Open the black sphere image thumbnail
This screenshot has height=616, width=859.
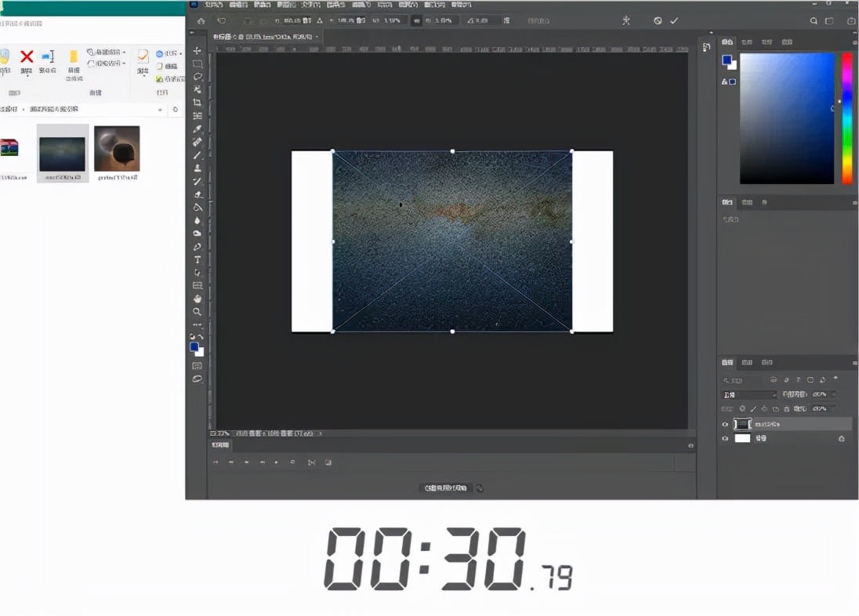117,148
